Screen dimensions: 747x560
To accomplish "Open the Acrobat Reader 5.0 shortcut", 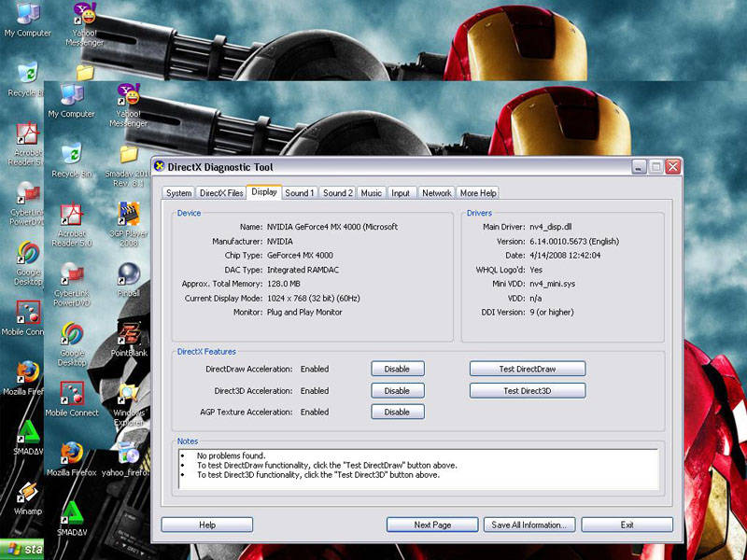I will pos(72,225).
